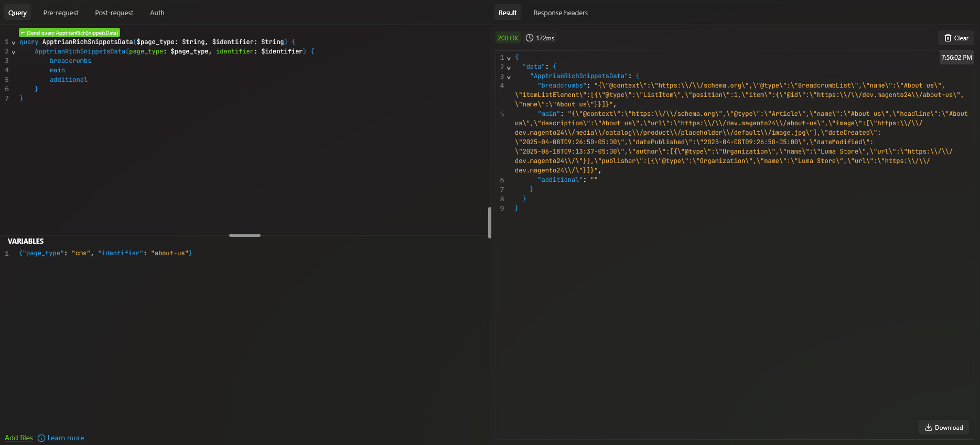Image resolution: width=980 pixels, height=445 pixels.
Task: Open the Query tab
Action: point(17,13)
